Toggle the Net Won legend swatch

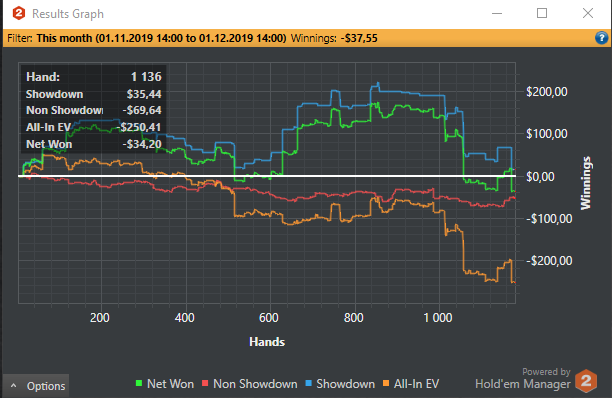(139, 384)
